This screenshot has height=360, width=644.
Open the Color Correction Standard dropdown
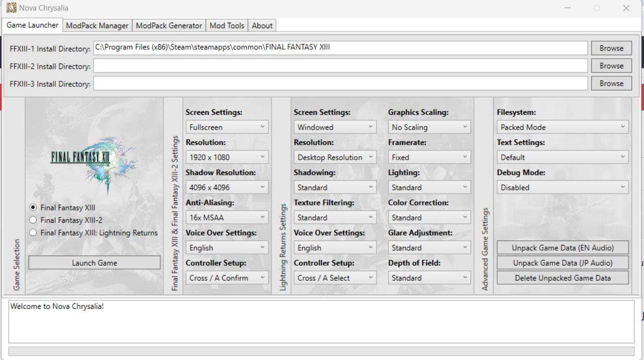(429, 217)
